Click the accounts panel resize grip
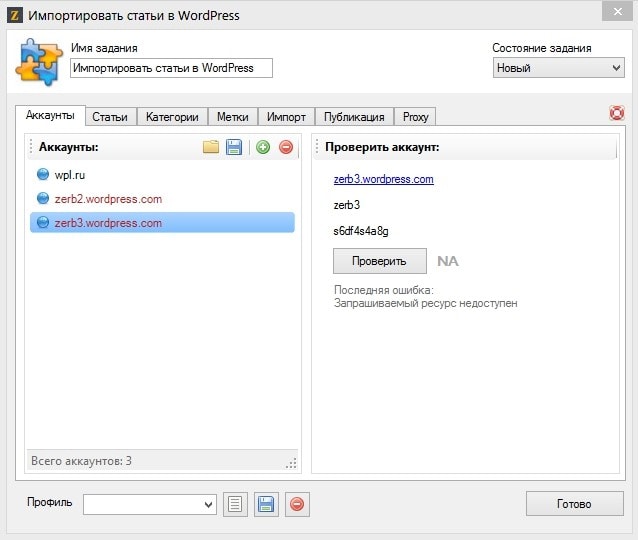638x540 pixels. point(291,463)
